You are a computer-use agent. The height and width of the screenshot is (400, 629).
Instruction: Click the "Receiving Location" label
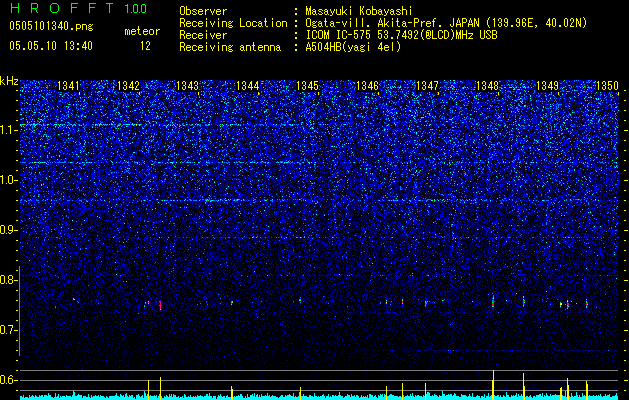pos(233,23)
